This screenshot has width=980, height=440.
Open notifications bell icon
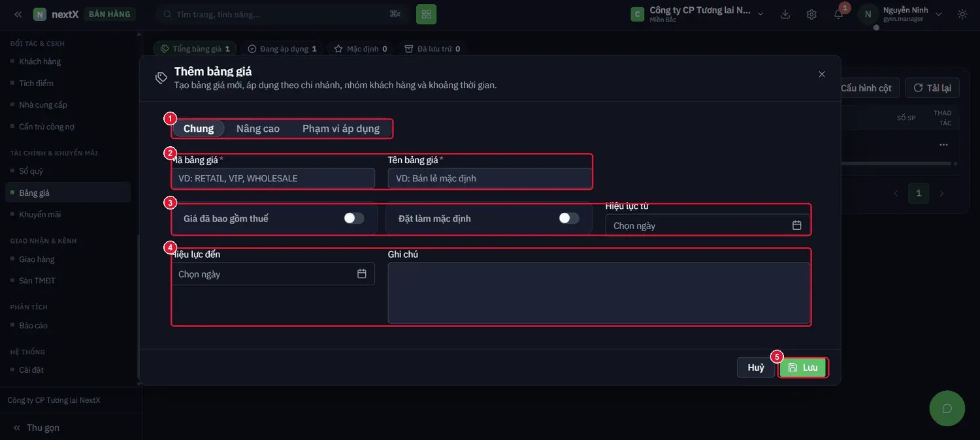tap(838, 14)
